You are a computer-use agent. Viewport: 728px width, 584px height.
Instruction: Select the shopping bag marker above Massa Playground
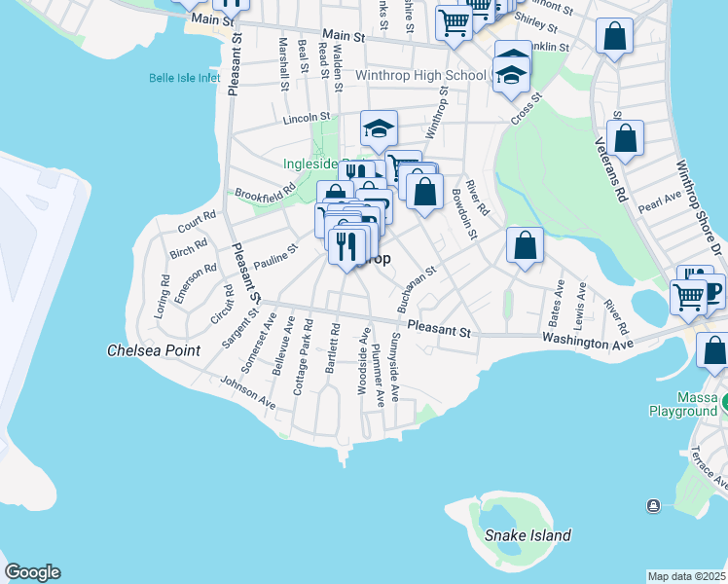tap(713, 353)
